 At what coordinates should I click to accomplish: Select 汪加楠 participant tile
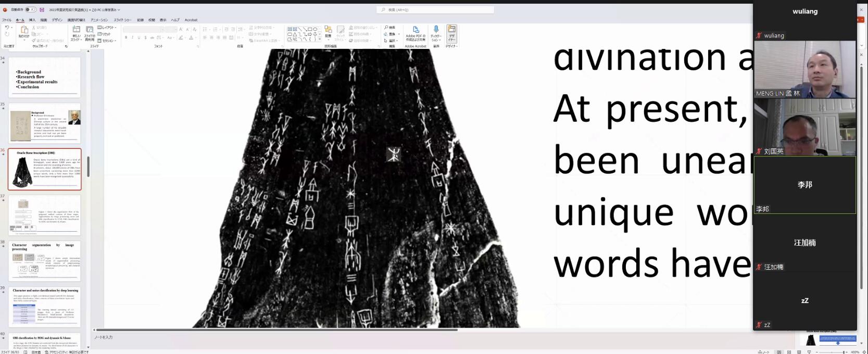click(804, 243)
